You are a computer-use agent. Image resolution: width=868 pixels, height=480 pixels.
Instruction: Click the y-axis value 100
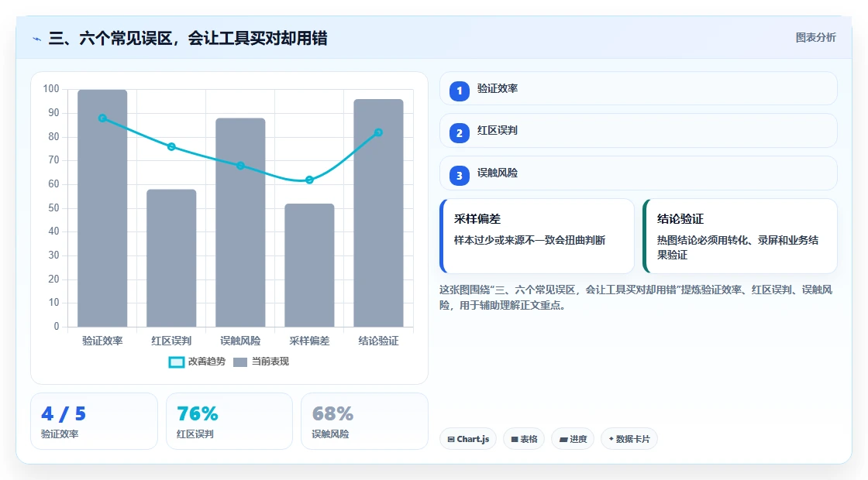pyautogui.click(x=51, y=89)
